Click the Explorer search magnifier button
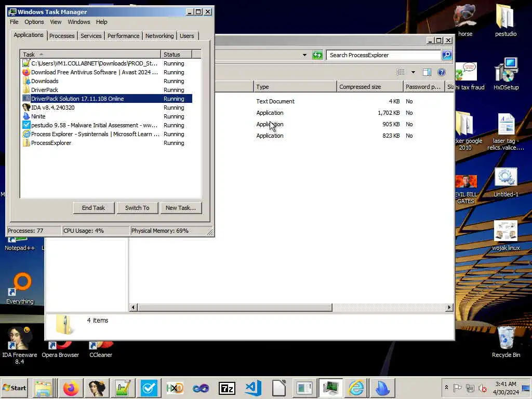The width and height of the screenshot is (532, 399). pos(447,55)
